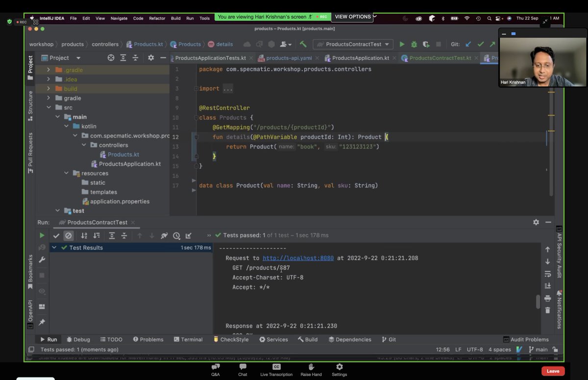Open ProductsApplication.kt in project tree

(130, 164)
